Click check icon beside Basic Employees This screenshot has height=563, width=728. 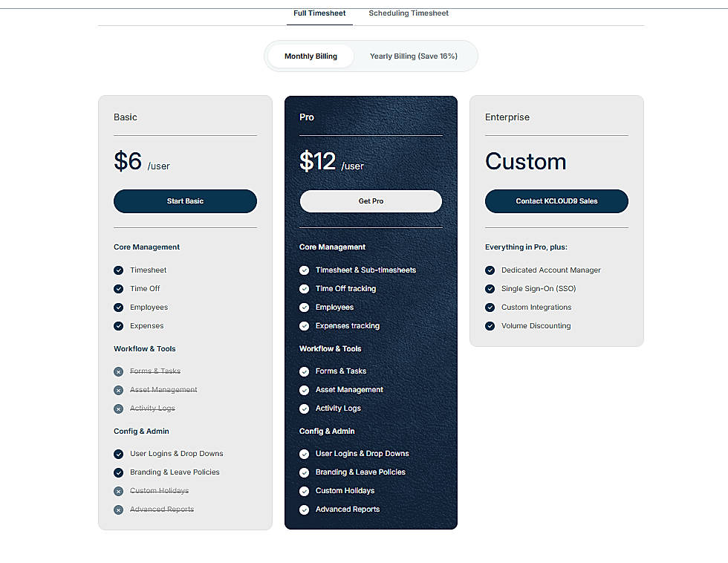pyautogui.click(x=118, y=307)
